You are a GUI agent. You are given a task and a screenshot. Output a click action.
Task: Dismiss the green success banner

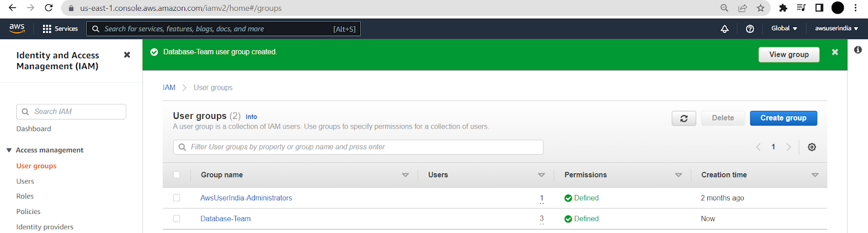[x=835, y=52]
